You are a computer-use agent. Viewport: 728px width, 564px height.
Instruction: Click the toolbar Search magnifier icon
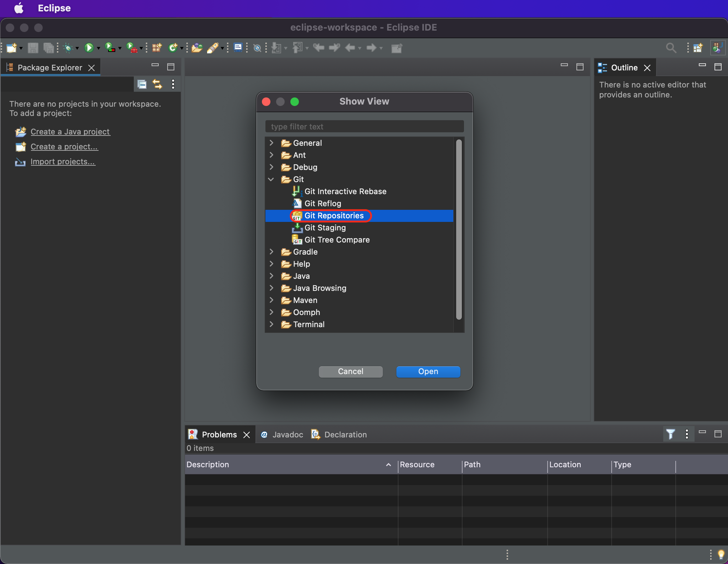point(671,48)
